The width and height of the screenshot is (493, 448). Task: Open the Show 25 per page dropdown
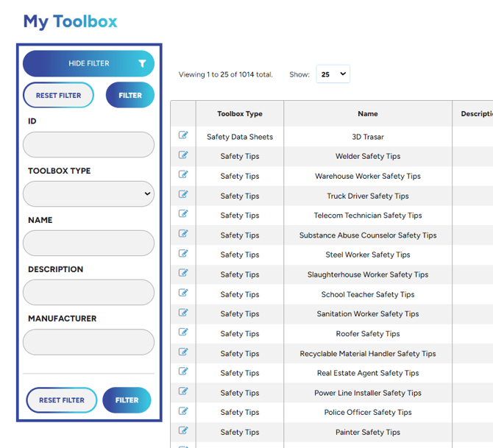pyautogui.click(x=333, y=74)
